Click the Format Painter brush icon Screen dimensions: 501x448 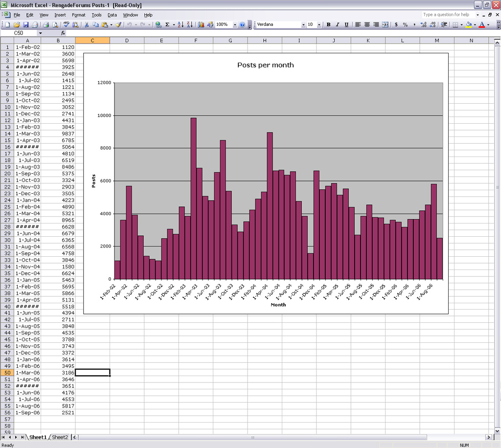click(x=118, y=24)
